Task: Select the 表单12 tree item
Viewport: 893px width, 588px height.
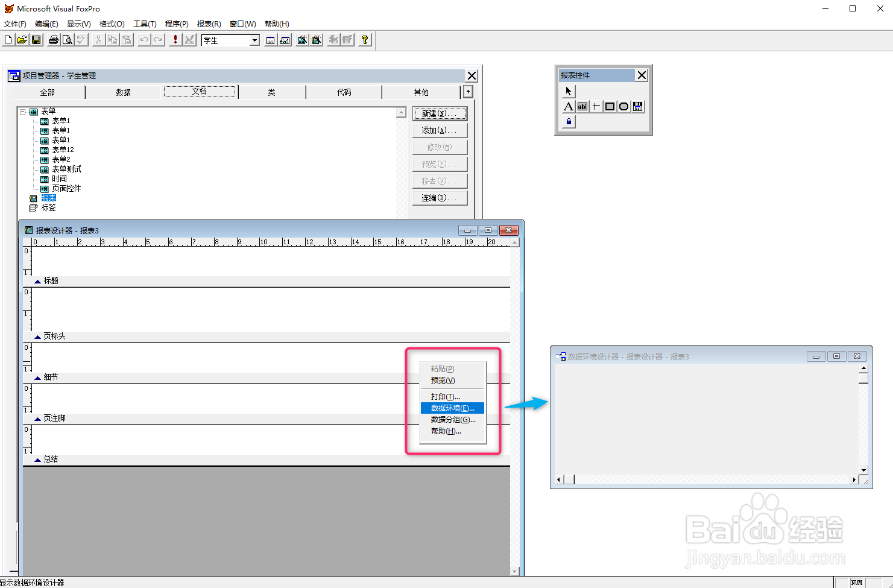Action: click(63, 150)
